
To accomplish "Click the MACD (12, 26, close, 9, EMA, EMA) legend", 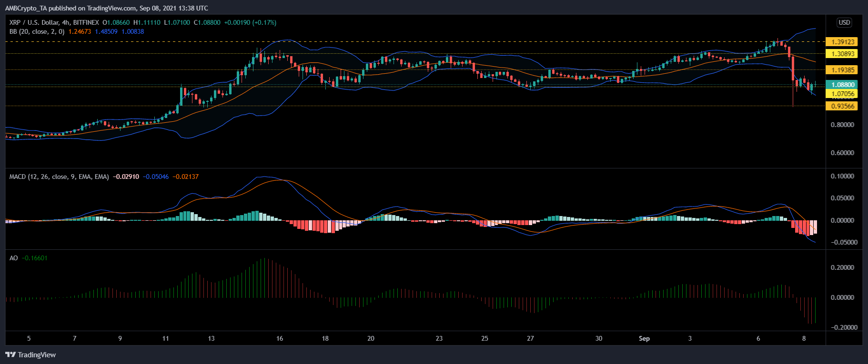I will [x=59, y=177].
